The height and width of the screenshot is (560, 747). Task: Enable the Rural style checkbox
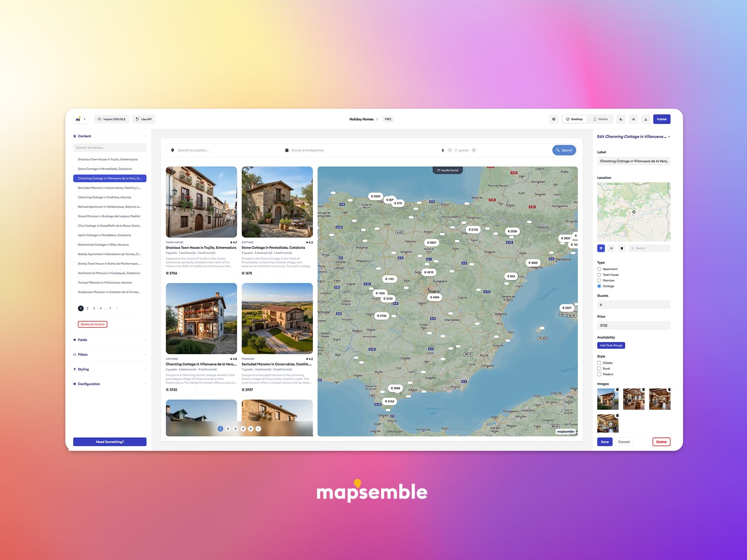(x=599, y=368)
